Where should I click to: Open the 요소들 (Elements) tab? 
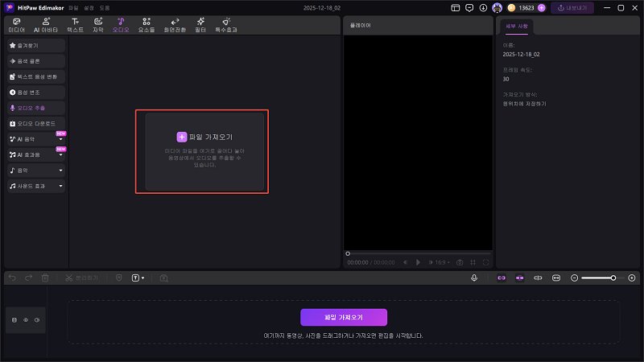(147, 25)
